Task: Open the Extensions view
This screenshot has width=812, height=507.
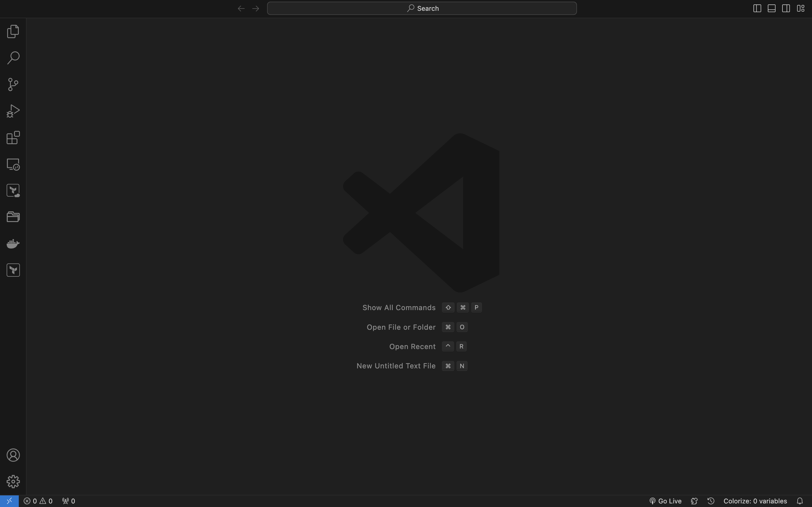Action: [x=13, y=138]
